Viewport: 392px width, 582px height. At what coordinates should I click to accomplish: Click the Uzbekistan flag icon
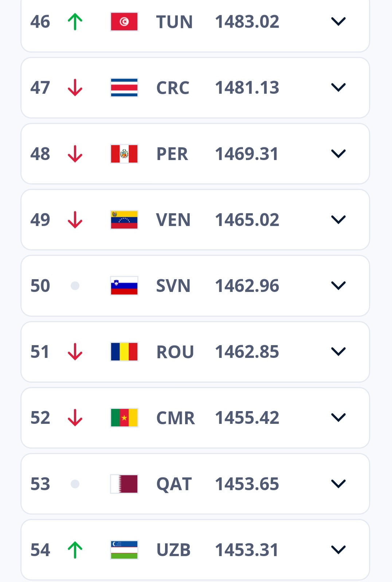[124, 550]
